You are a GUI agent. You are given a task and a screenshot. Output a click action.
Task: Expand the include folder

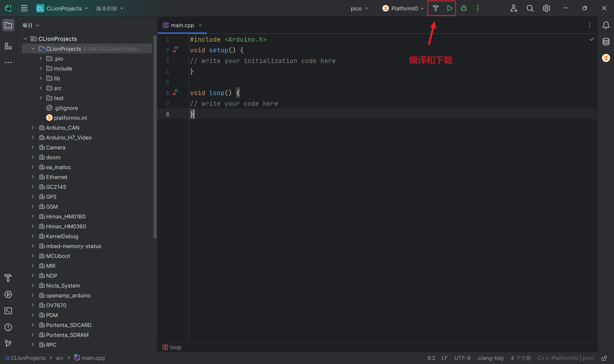(x=41, y=68)
